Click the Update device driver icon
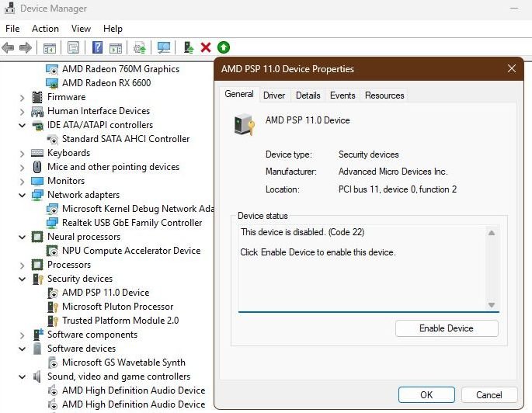The height and width of the screenshot is (413, 532). (189, 47)
